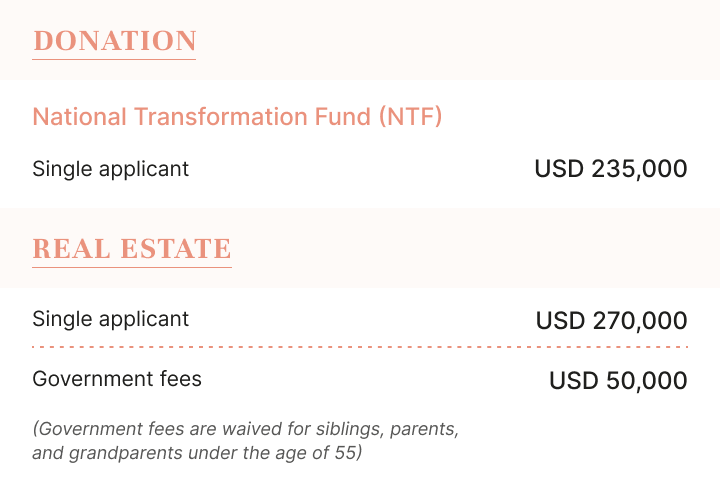Click the USD 270,000 real estate amount
This screenshot has width=720, height=488.
611,321
